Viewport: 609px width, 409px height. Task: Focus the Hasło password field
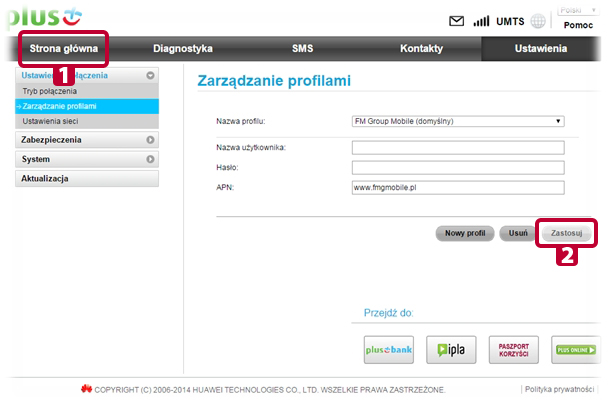(x=458, y=168)
